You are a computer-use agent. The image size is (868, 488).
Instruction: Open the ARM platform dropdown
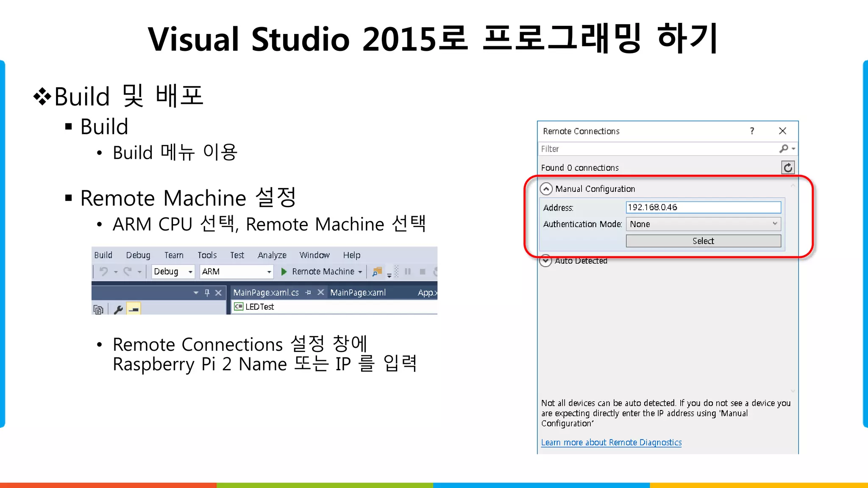[x=269, y=272]
